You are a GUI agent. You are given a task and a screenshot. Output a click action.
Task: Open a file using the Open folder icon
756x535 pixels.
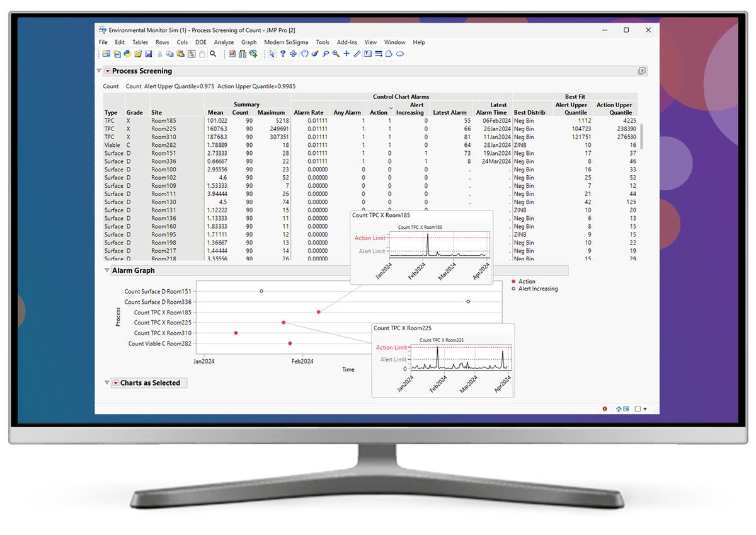coord(139,54)
